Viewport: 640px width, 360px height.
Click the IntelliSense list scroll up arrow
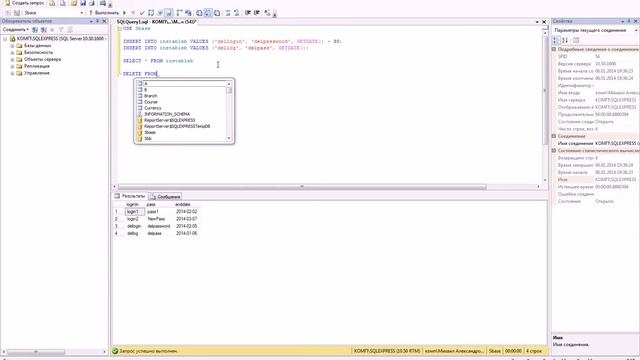229,84
